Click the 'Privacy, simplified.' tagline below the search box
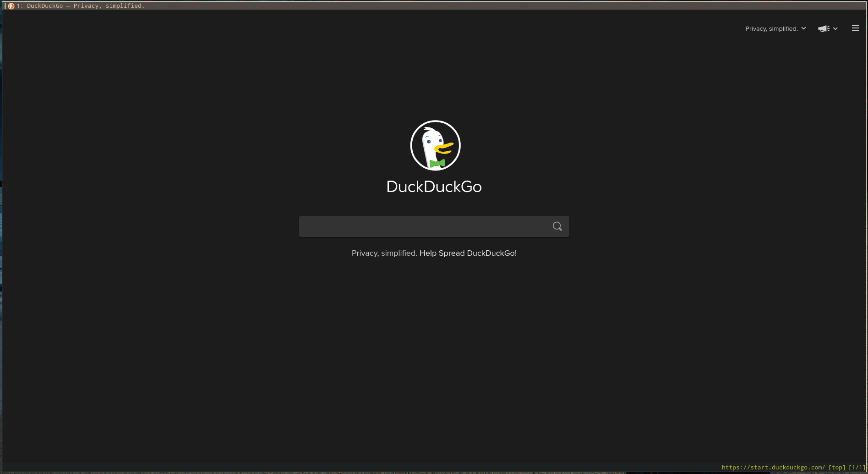This screenshot has width=868, height=474. pos(384,253)
